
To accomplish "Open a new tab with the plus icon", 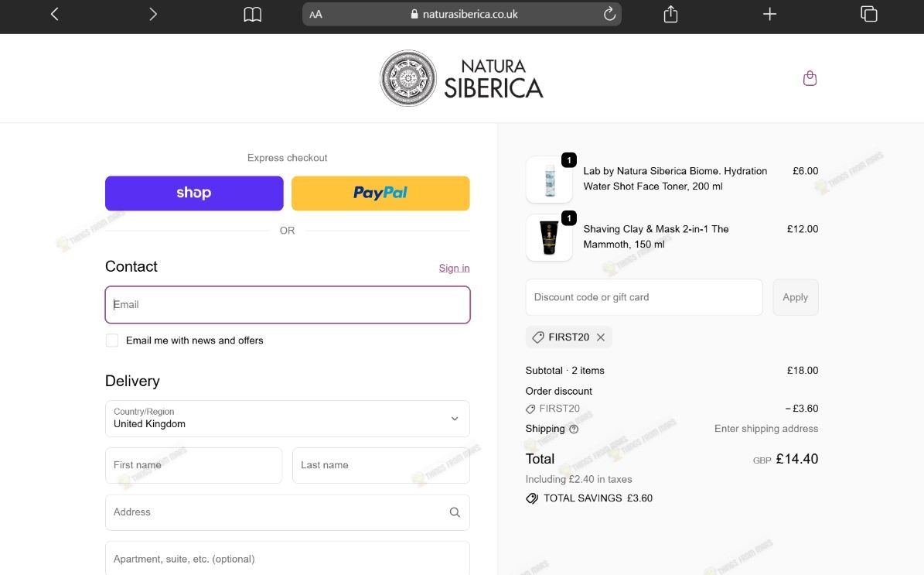I will (769, 14).
